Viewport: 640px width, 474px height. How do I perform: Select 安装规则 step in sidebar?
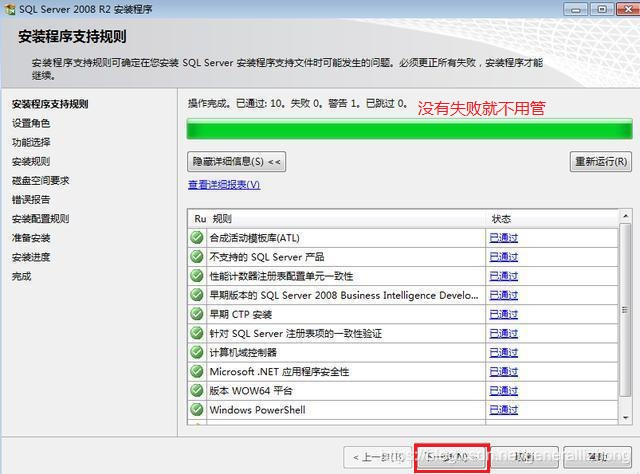pos(31,162)
